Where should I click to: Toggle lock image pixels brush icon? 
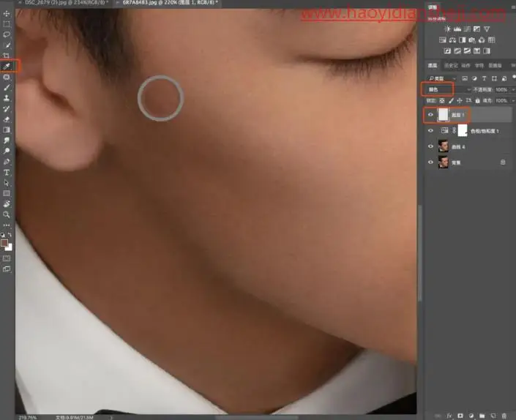(451, 101)
